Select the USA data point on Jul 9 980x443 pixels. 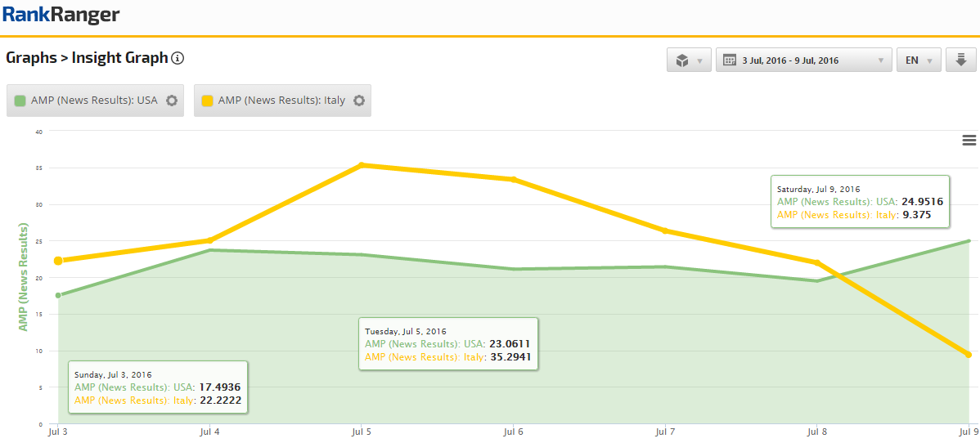point(969,241)
